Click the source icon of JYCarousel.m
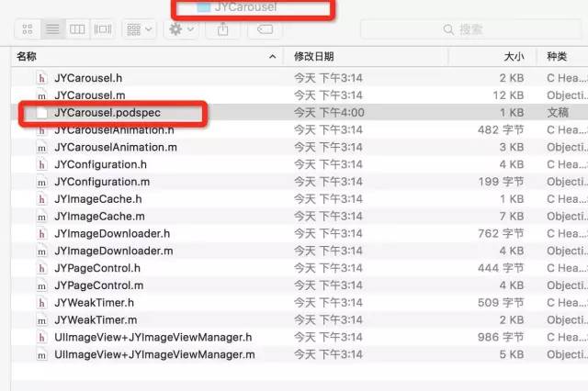The image size is (588, 391). tap(41, 95)
